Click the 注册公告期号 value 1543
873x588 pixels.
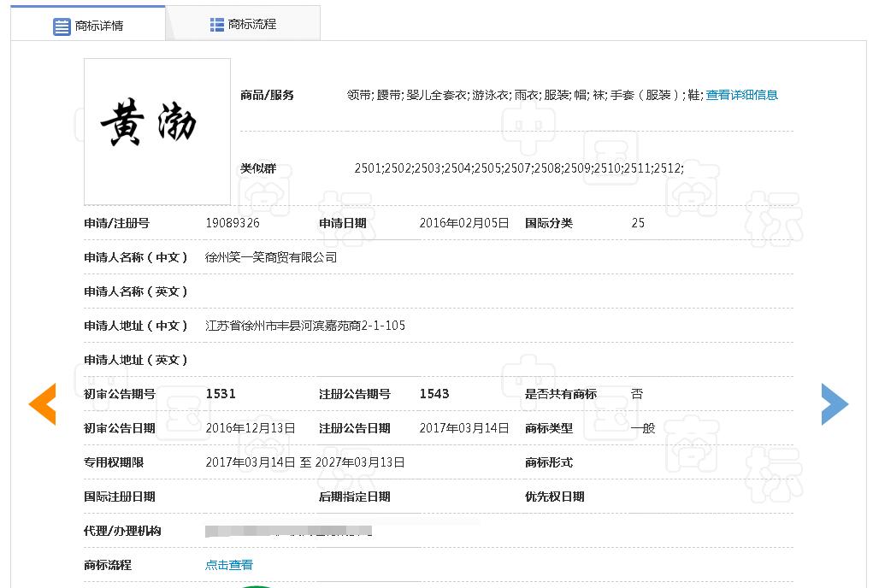434,394
